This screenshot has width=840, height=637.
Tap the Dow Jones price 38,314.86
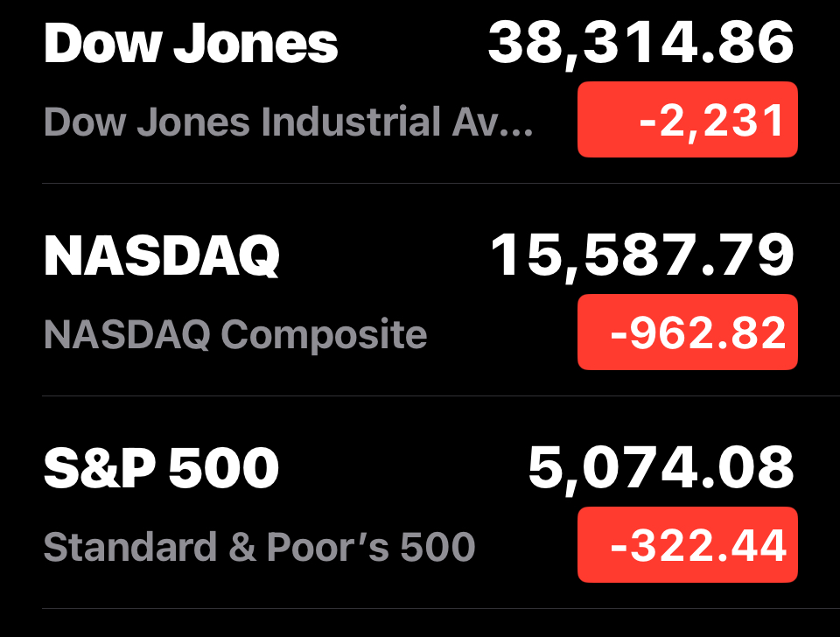(x=640, y=42)
